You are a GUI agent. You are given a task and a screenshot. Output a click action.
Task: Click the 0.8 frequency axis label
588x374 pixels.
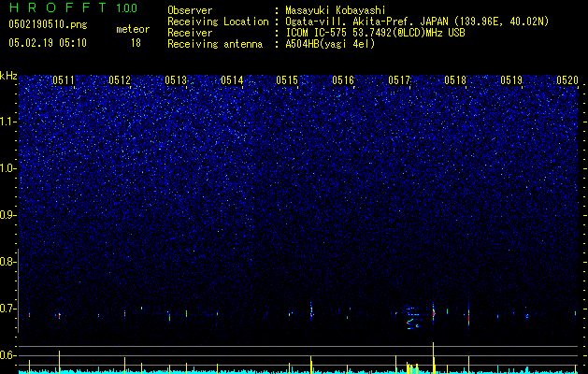7,262
